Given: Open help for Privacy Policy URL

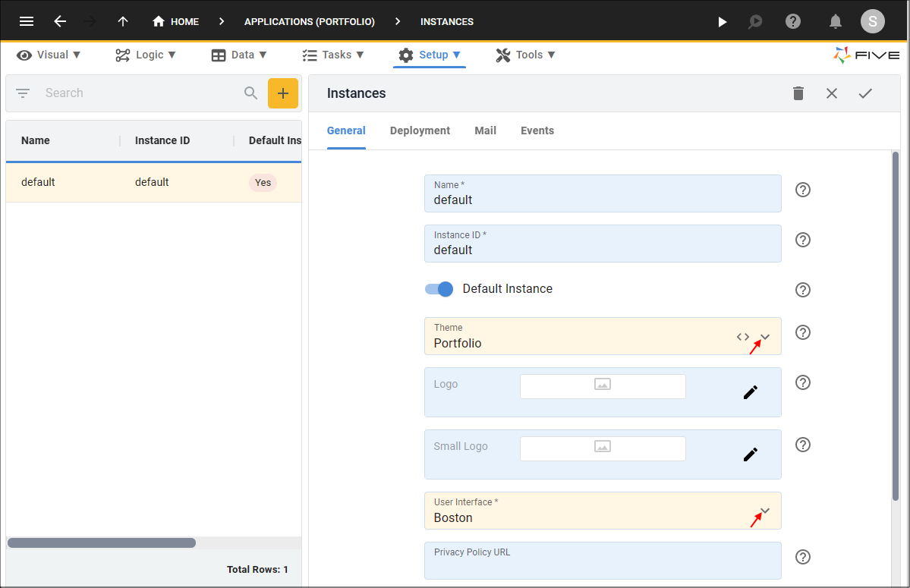Looking at the screenshot, I should tap(803, 557).
